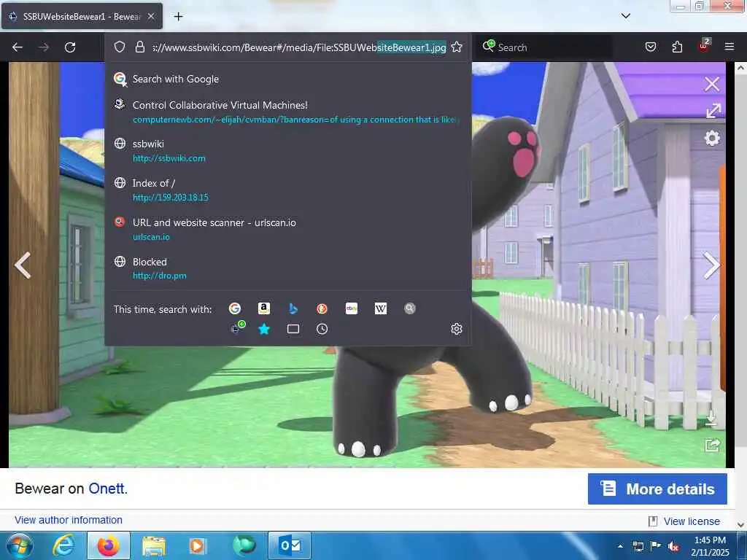Click the address bar URL field
Screen dimensions: 747x560
tap(299, 47)
